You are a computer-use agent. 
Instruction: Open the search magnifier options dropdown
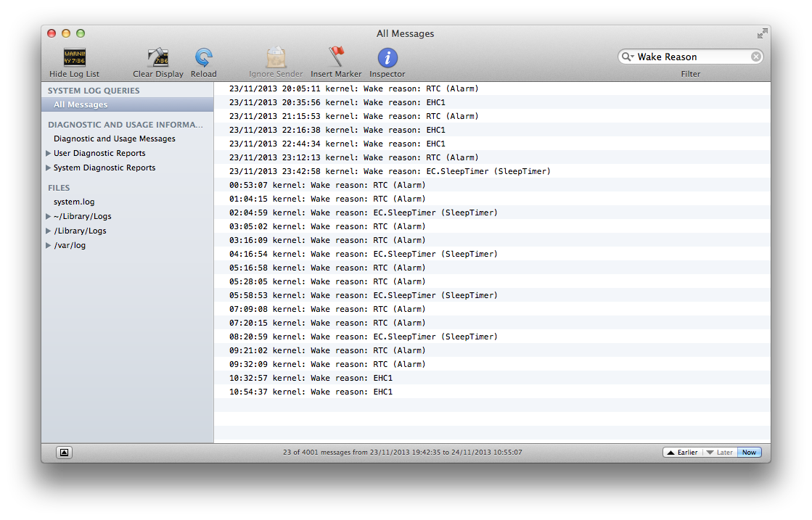point(628,57)
